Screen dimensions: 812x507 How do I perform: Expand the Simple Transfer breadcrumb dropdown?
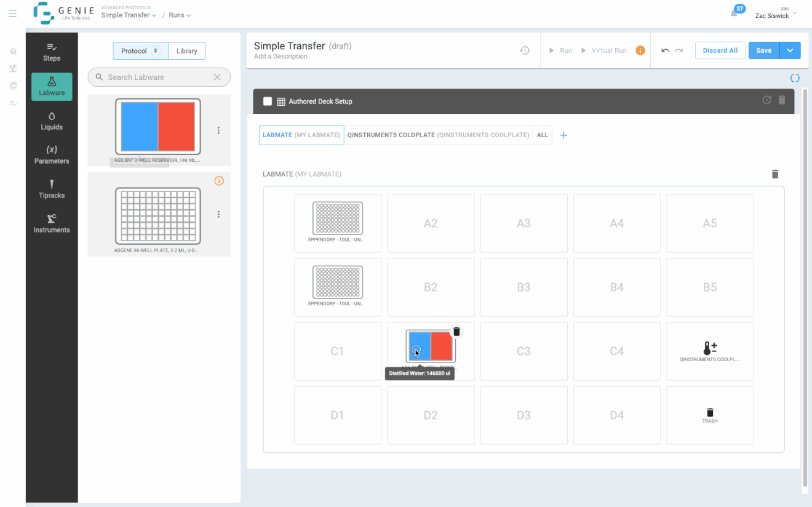pyautogui.click(x=129, y=15)
